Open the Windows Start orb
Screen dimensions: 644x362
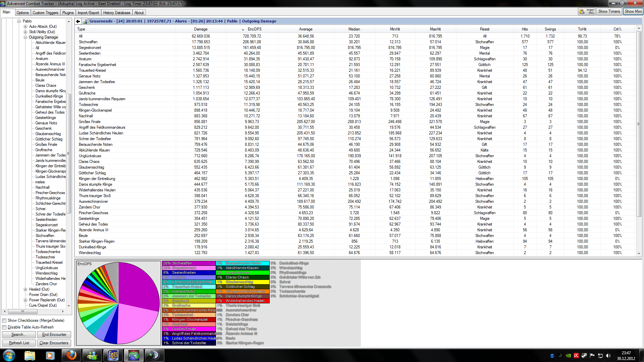coord(9,355)
